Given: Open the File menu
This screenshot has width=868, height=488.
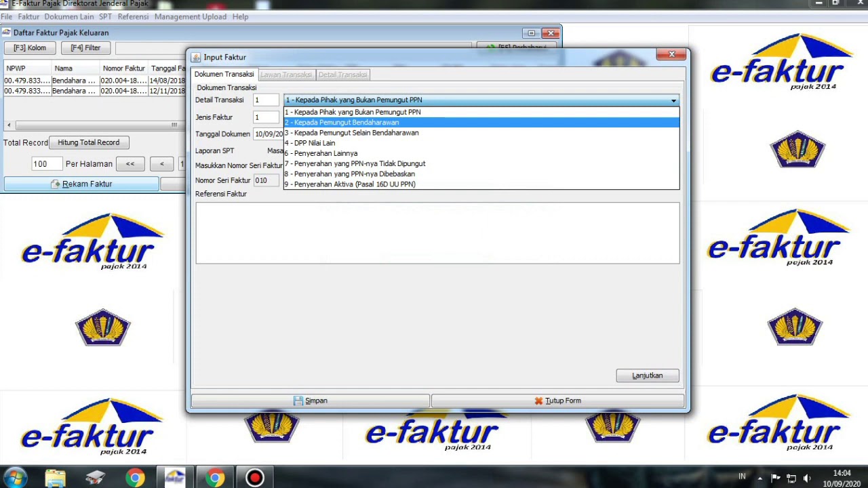Looking at the screenshot, I should point(7,16).
